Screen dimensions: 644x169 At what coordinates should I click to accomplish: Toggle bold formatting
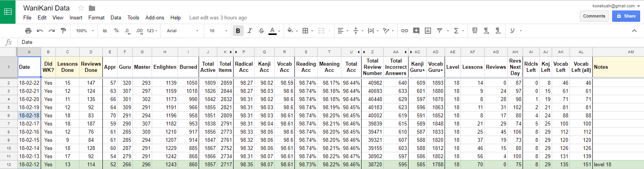pyautogui.click(x=238, y=31)
